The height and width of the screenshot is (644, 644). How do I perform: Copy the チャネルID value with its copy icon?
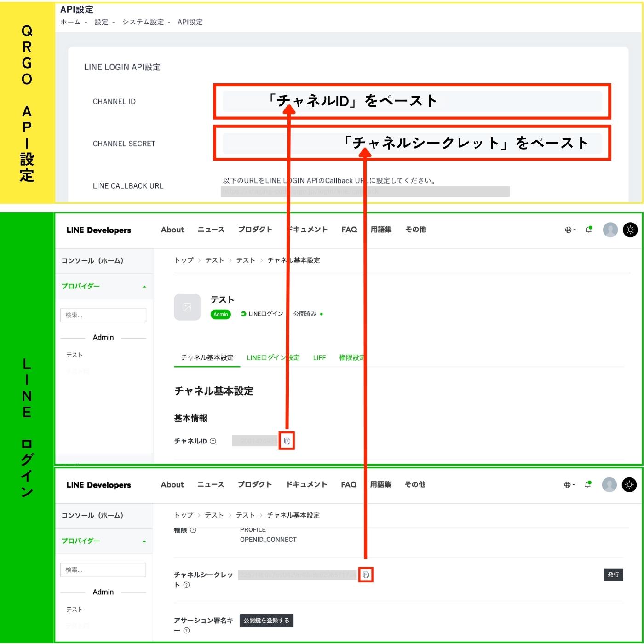click(287, 441)
